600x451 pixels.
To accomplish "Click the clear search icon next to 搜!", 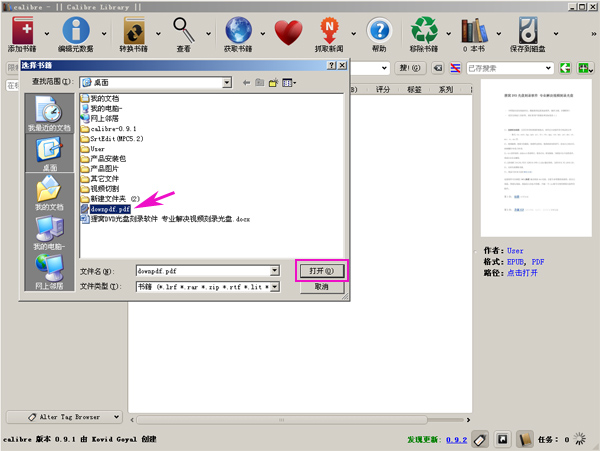I will coord(438,68).
